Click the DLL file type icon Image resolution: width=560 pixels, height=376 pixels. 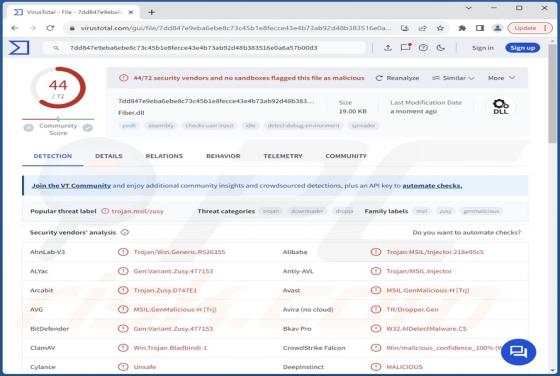coord(500,107)
